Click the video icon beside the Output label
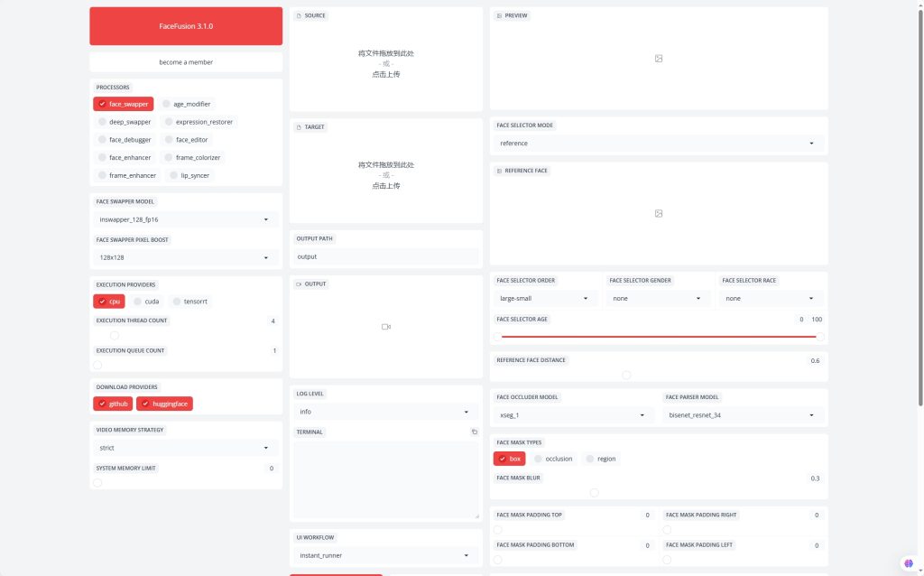The image size is (924, 576). [x=299, y=284]
